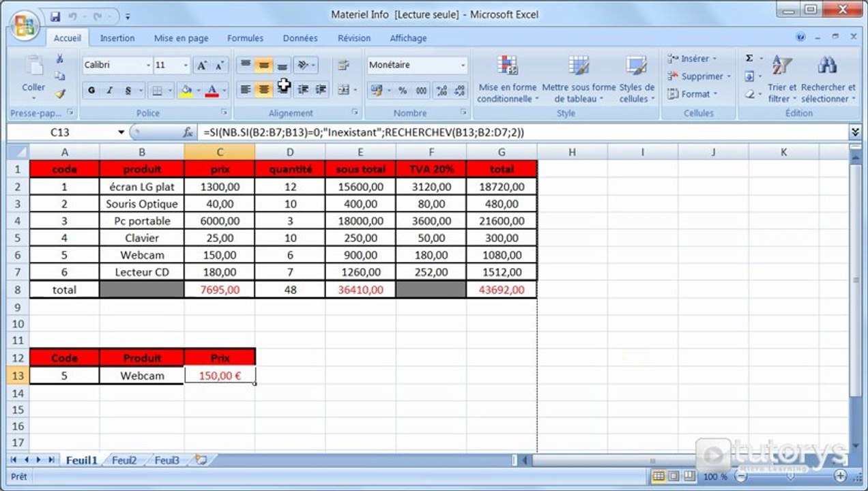This screenshot has height=491, width=868.
Task: Click the red font color button
Action: [x=212, y=90]
